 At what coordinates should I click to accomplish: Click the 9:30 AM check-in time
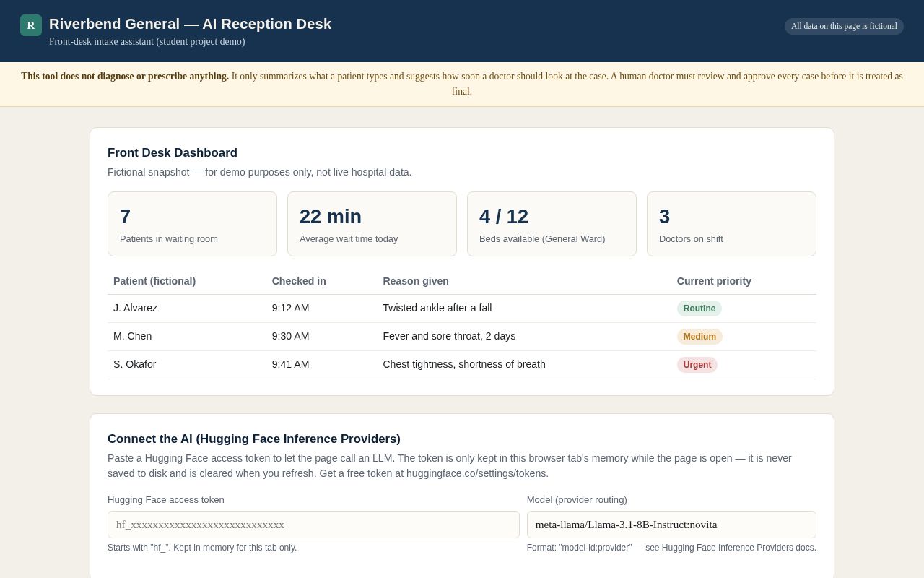point(290,336)
